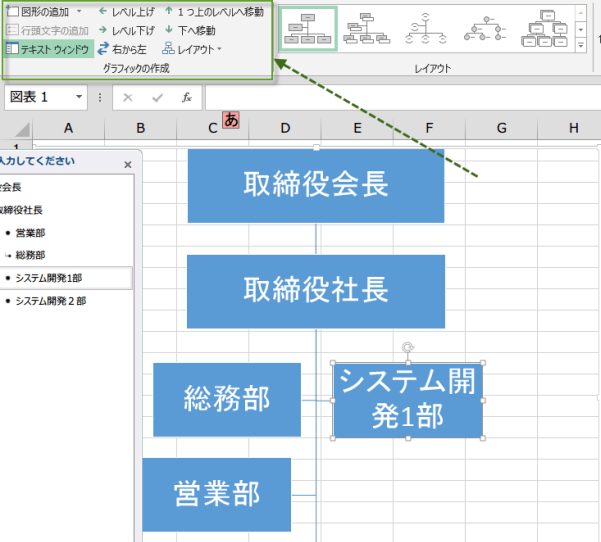Select the first organization chart layout thumbnail

tap(309, 29)
